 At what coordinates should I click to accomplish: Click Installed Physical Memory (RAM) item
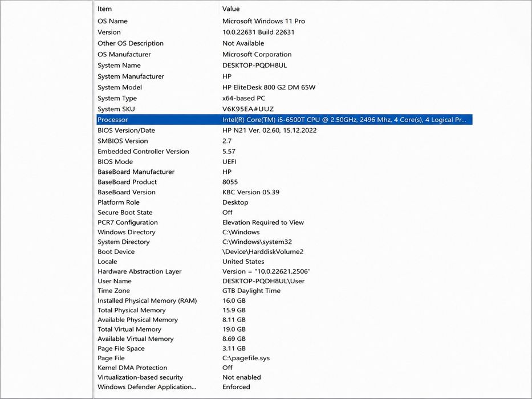coord(147,300)
